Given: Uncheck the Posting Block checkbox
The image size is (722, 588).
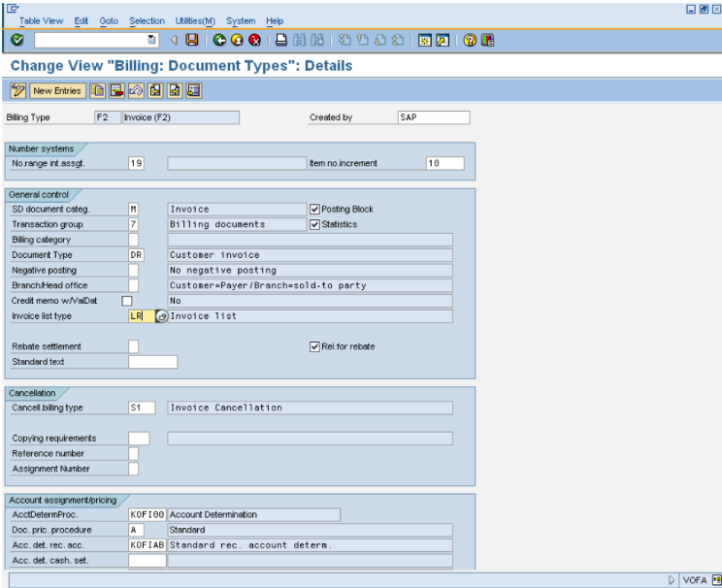Looking at the screenshot, I should click(314, 210).
